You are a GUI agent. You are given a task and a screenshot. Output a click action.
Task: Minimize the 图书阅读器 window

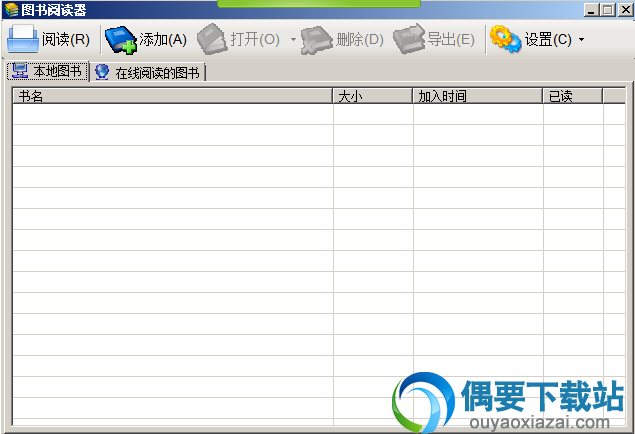[591, 10]
